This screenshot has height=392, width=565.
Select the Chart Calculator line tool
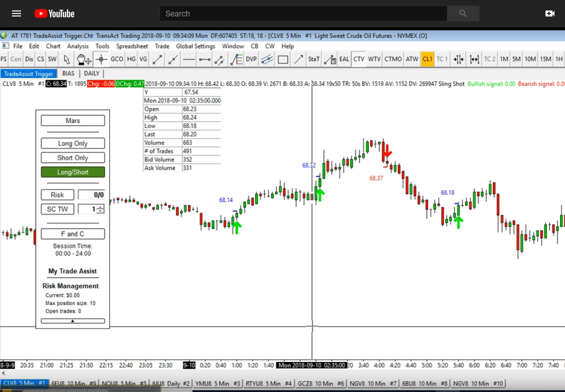pos(329,59)
